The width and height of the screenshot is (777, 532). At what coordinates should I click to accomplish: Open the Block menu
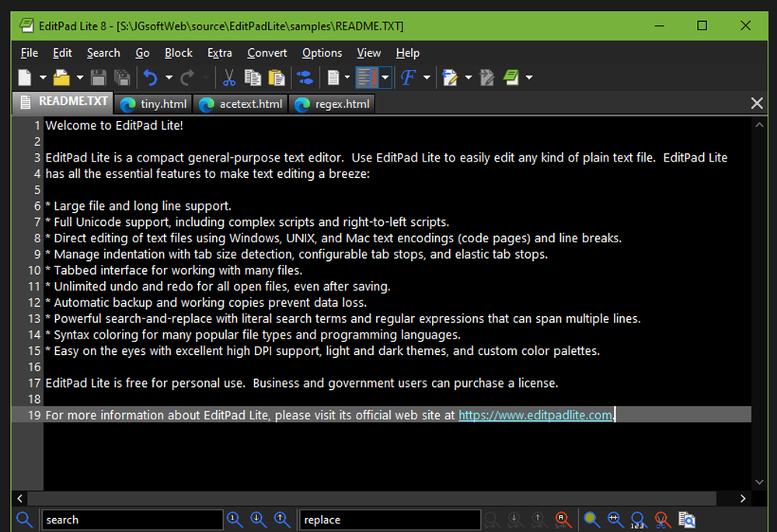pos(179,53)
